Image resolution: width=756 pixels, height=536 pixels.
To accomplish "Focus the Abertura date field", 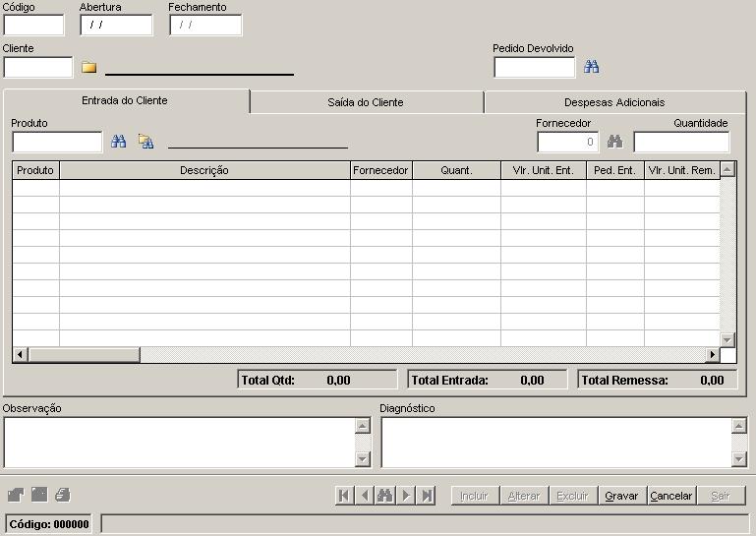I will coord(116,25).
